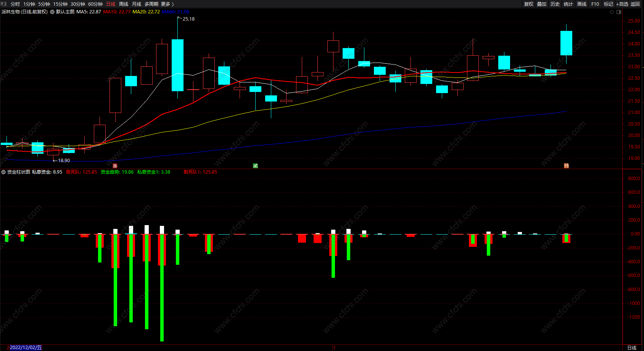The image size is (644, 351).
Task: Open the 统计 statistics button
Action: (568, 4)
